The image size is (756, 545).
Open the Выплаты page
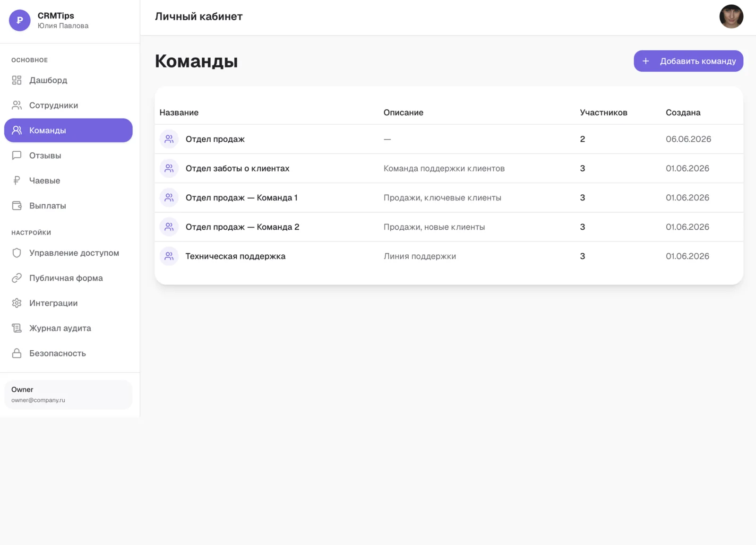click(x=69, y=206)
